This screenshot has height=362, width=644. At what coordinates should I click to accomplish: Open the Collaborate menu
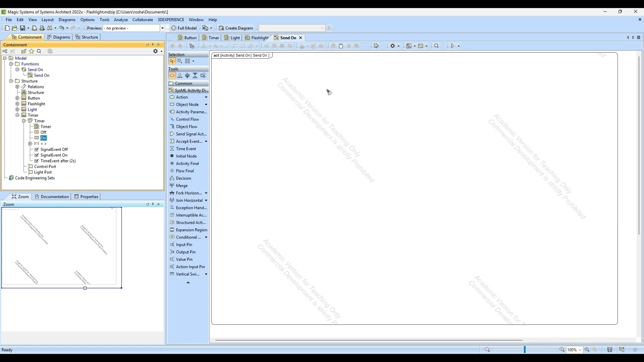coord(143,20)
